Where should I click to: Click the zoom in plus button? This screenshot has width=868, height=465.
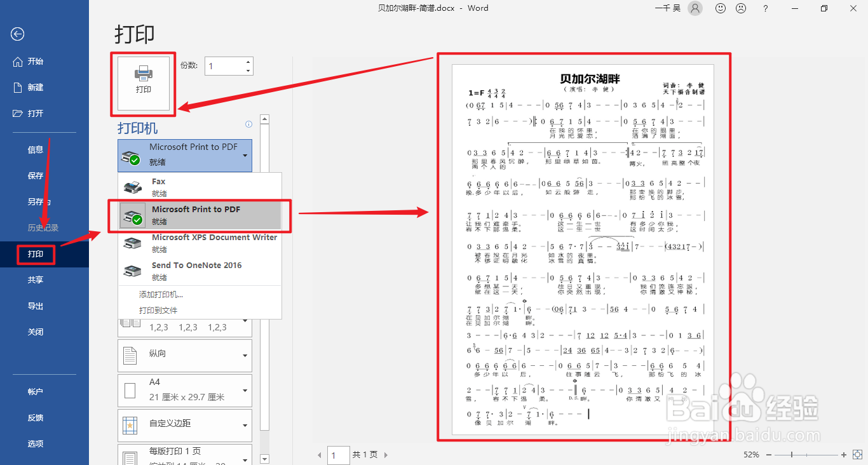point(844,455)
